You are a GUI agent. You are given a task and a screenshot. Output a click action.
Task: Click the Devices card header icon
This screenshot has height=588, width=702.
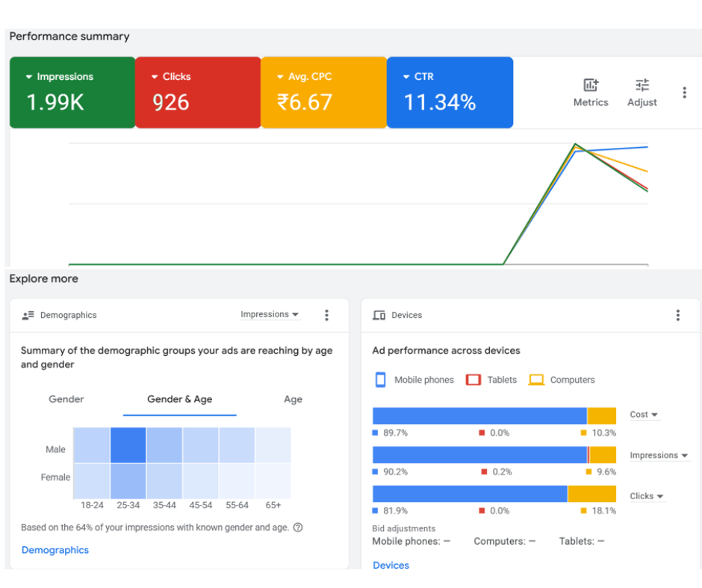[379, 316]
